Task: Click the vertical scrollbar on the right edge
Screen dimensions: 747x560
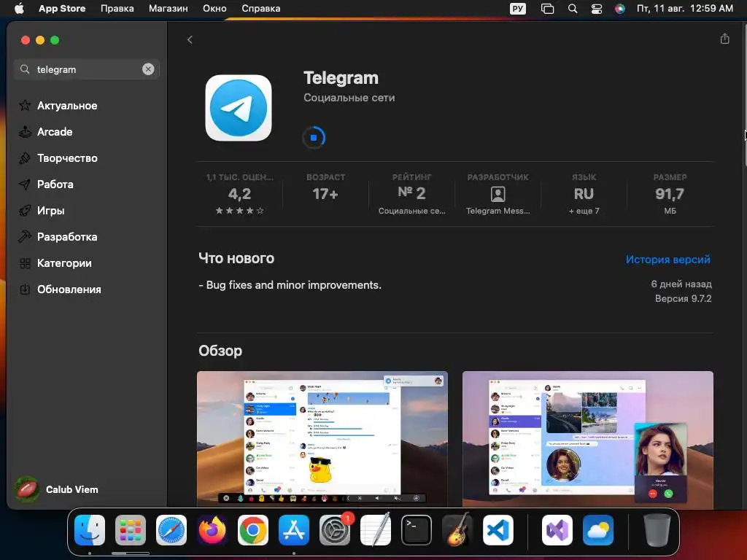Action: point(745,96)
